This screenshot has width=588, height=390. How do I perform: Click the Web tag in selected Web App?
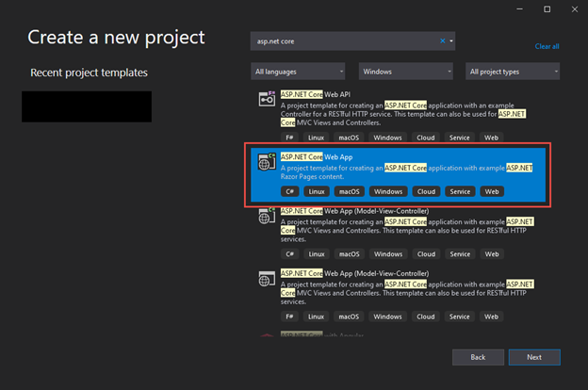[x=492, y=191]
